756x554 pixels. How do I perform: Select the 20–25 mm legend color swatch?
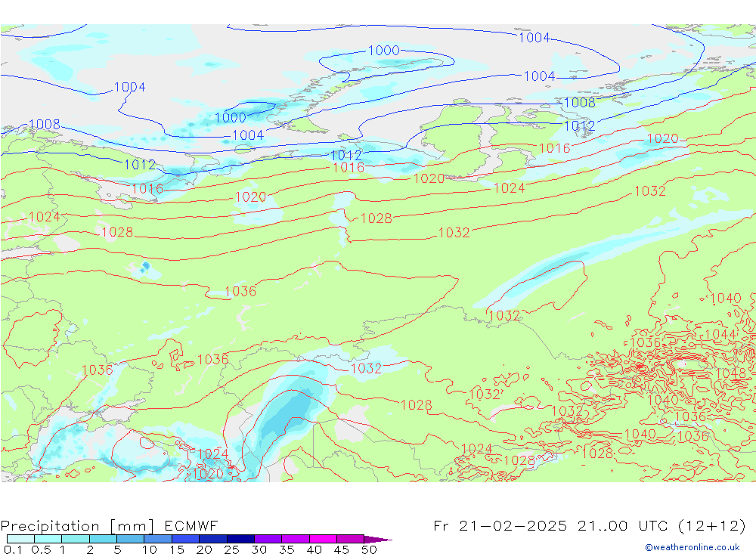tap(212, 539)
